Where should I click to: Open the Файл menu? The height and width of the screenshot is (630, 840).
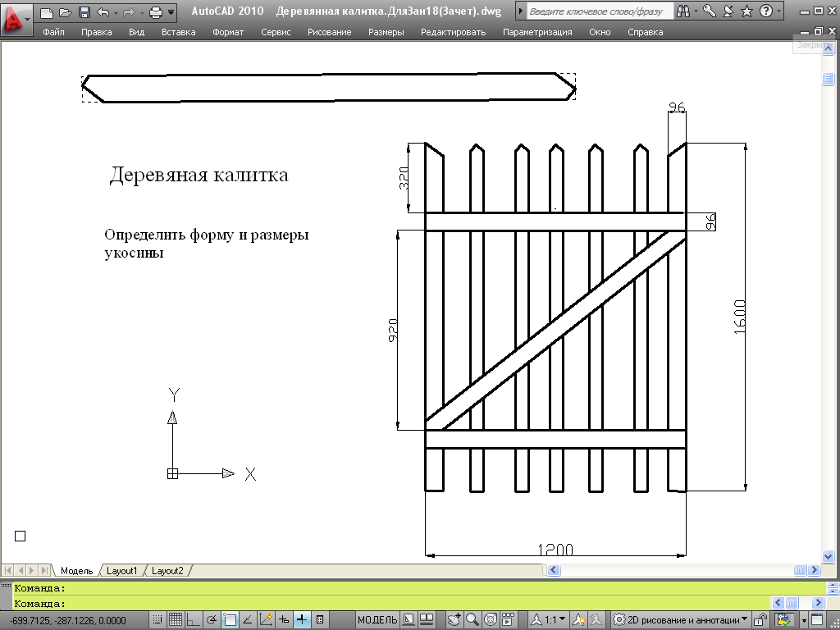tap(53, 32)
